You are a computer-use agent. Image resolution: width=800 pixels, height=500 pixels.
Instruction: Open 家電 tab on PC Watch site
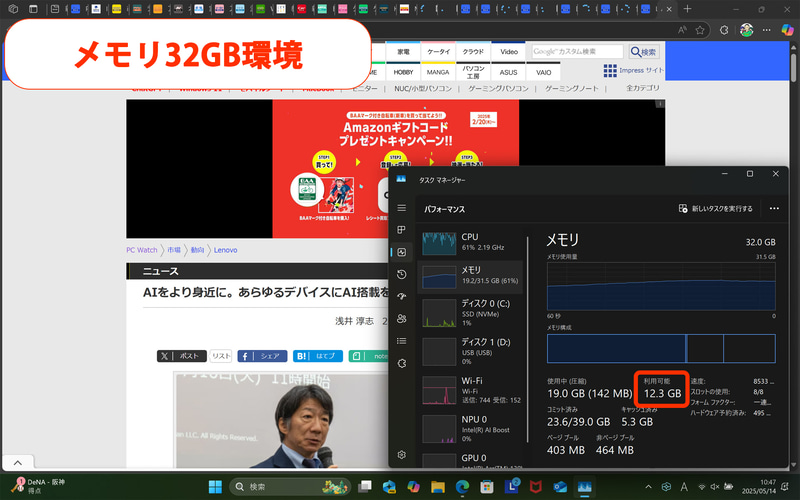[403, 52]
